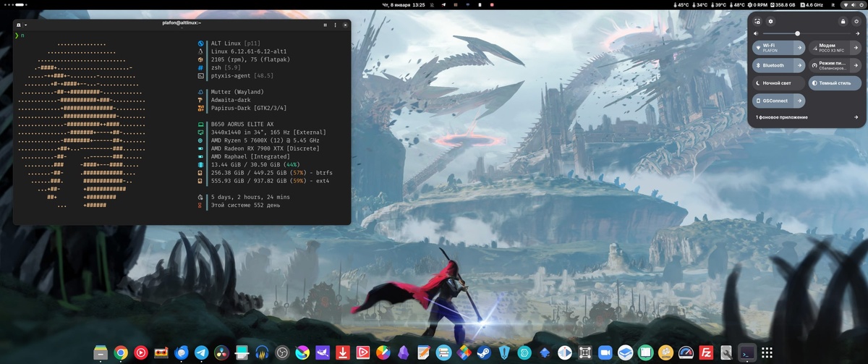This screenshot has width=868, height=364.
Task: Launch the red play-circle app in the dock
Action: pyautogui.click(x=140, y=352)
